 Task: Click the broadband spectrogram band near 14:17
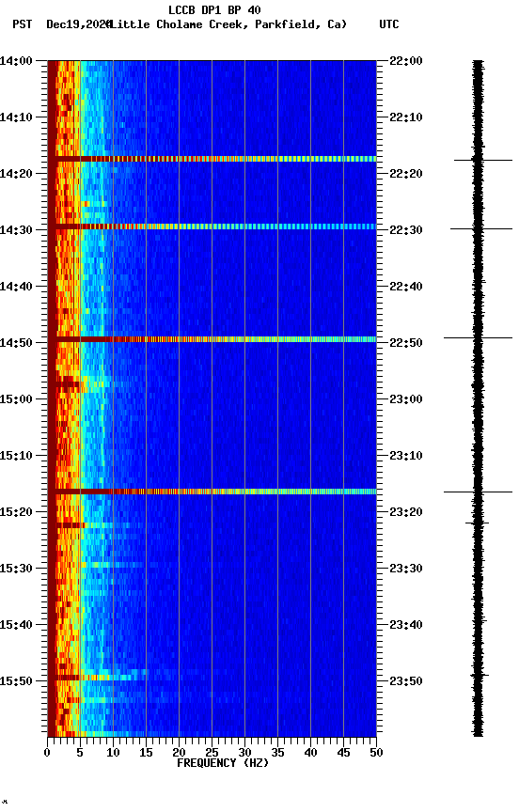click(x=212, y=159)
